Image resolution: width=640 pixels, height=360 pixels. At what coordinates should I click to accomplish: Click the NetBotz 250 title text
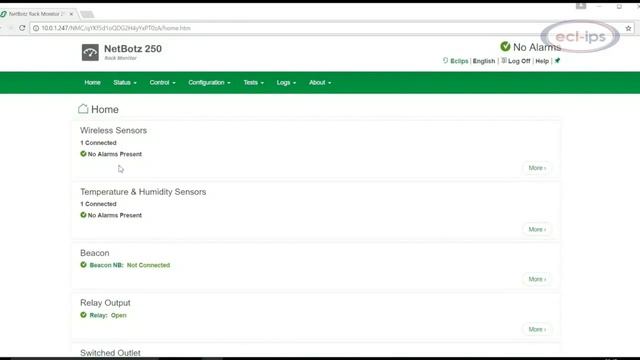click(x=133, y=49)
